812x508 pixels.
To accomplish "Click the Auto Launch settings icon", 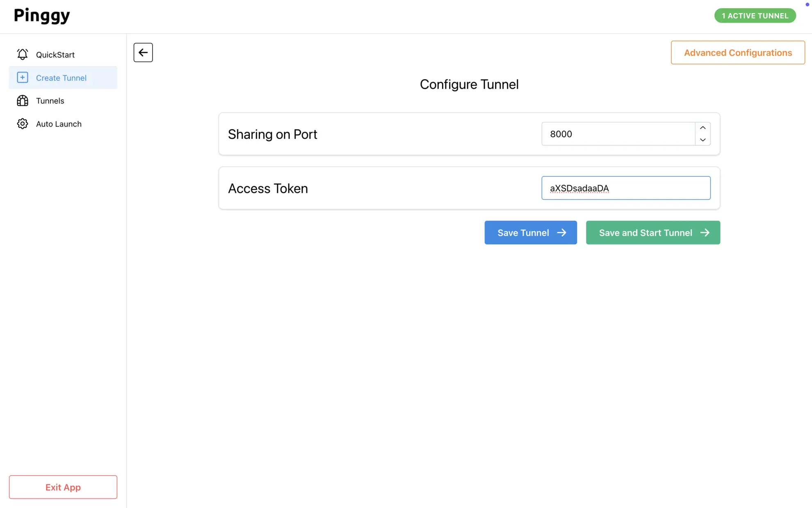I will click(x=22, y=123).
